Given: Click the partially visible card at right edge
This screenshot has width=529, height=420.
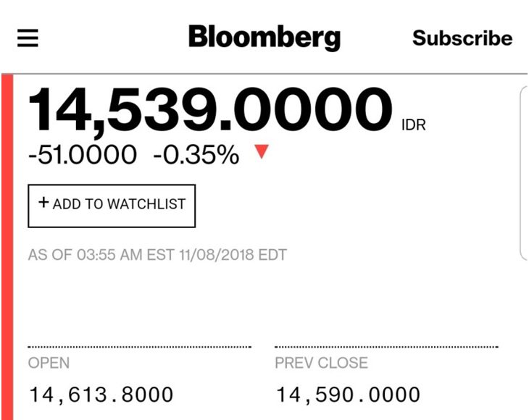Looking at the screenshot, I should 524,174.
